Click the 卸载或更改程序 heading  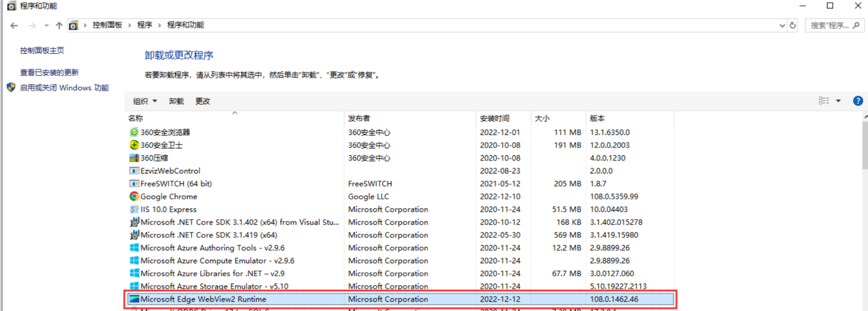coord(179,55)
